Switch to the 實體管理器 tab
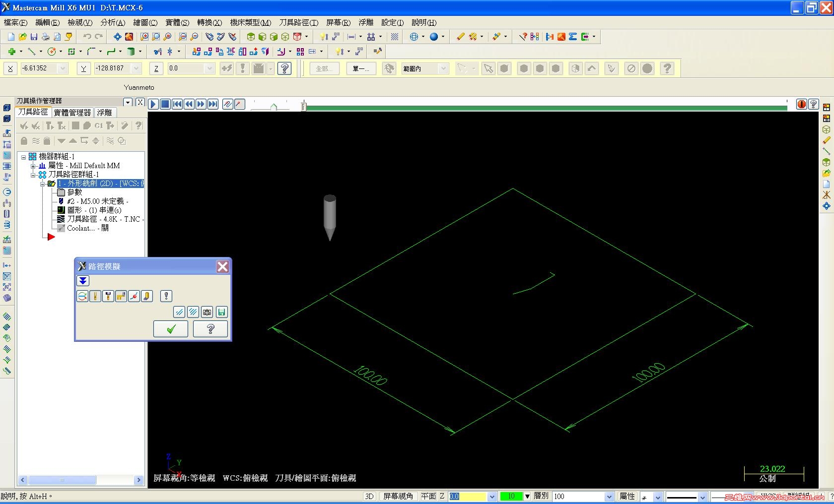 tap(72, 113)
